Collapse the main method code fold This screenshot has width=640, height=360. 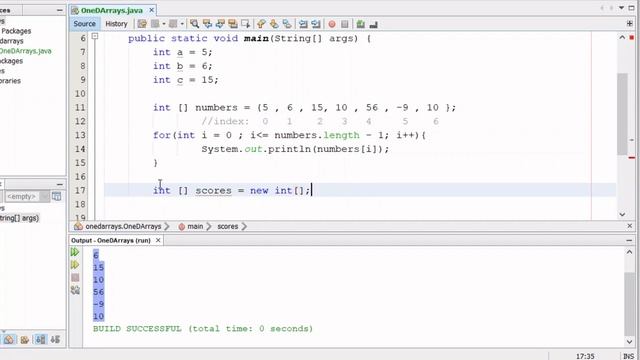click(x=95, y=36)
